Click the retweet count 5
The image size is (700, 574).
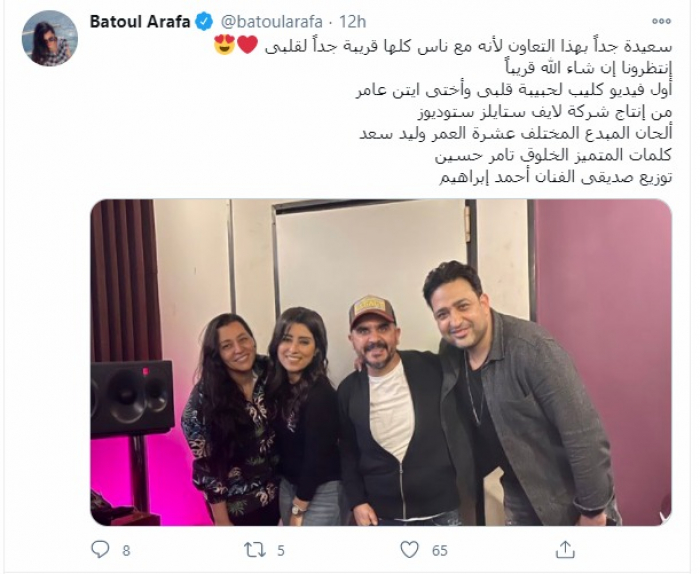280,551
